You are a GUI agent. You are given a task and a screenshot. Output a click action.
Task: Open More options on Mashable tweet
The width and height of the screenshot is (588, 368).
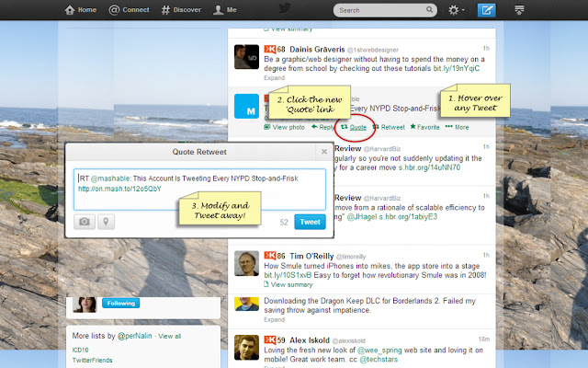pos(457,127)
